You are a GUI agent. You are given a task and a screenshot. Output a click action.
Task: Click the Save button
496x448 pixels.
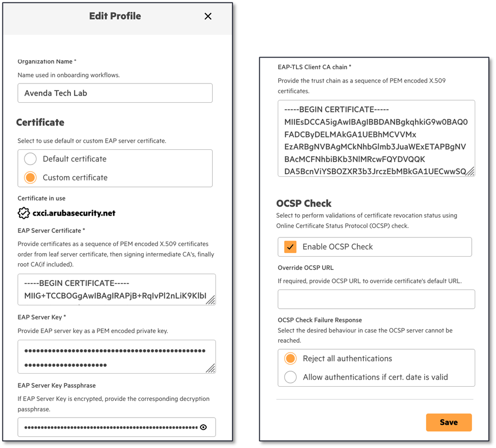point(448,422)
